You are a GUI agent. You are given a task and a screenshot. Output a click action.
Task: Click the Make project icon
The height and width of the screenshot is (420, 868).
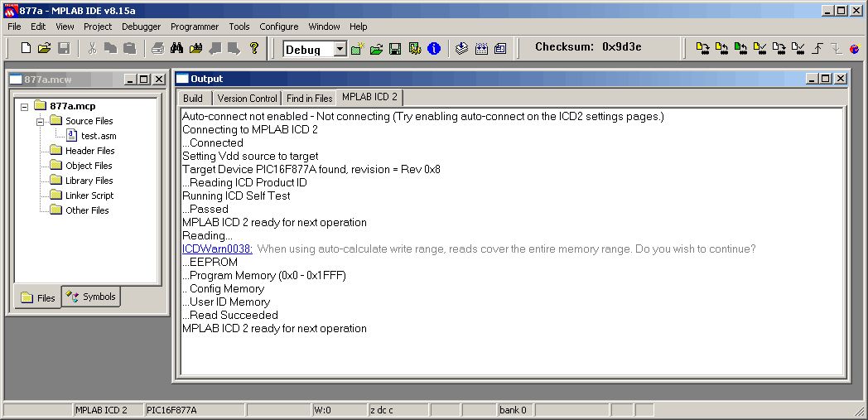pyautogui.click(x=461, y=49)
